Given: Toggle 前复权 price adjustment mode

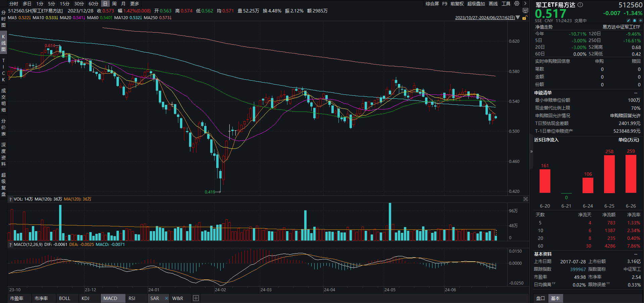Looking at the screenshot, I should [457, 4].
